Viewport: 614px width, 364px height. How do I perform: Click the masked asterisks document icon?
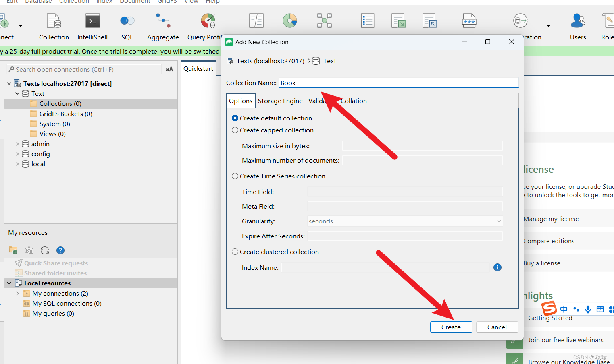click(x=469, y=21)
